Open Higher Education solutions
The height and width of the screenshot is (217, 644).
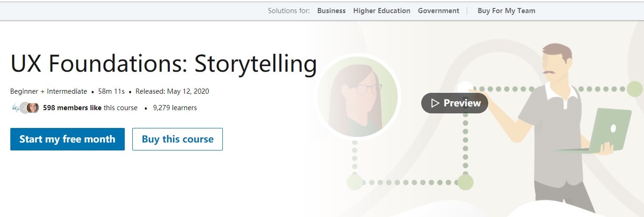point(382,11)
